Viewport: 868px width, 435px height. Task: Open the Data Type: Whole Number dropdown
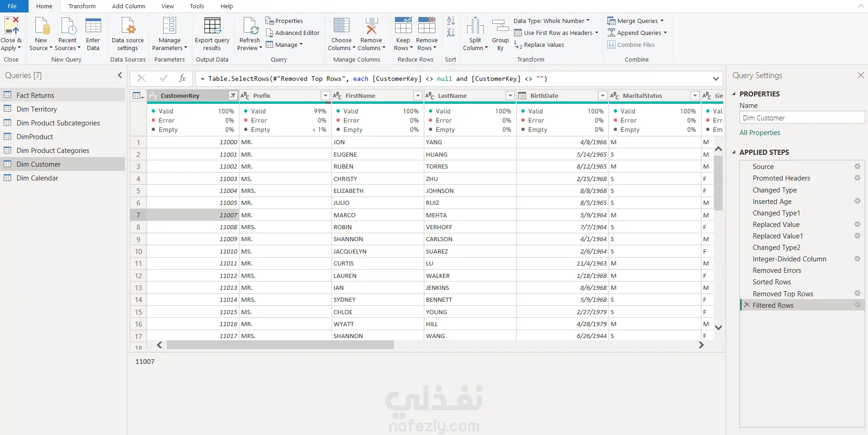pyautogui.click(x=551, y=21)
